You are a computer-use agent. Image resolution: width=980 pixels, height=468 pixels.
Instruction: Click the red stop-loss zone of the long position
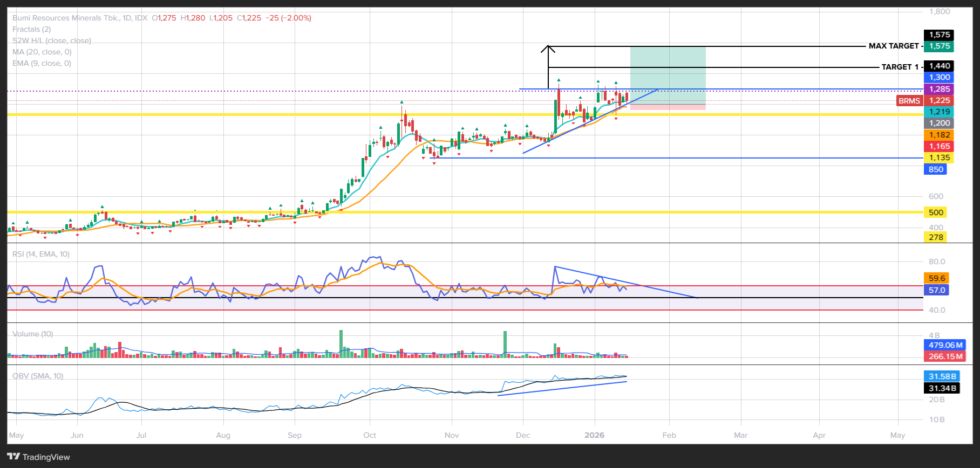[668, 107]
